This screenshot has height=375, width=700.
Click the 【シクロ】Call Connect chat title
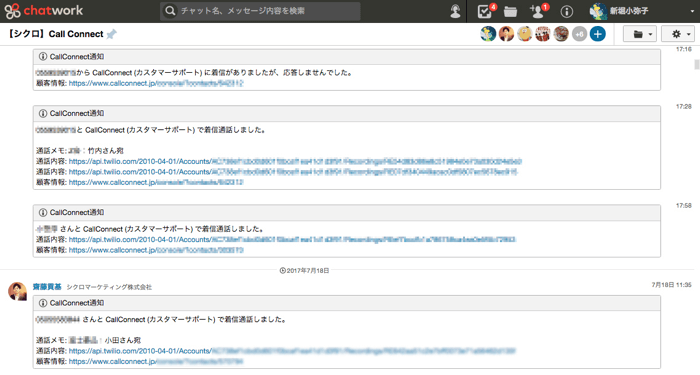pos(56,34)
